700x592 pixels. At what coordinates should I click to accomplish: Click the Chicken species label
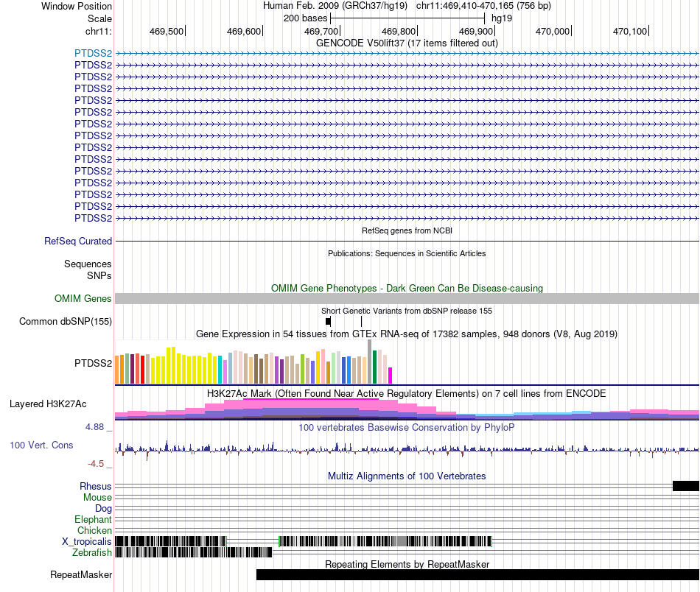click(94, 530)
